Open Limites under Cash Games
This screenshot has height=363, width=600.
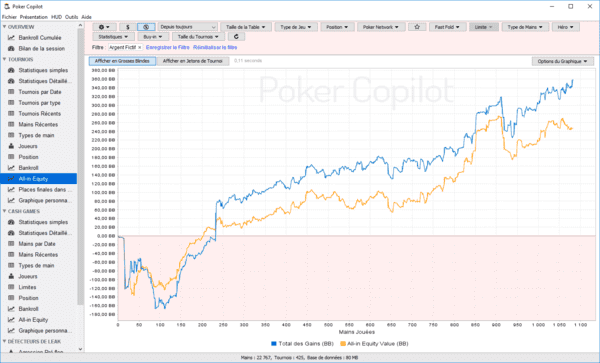coord(28,287)
